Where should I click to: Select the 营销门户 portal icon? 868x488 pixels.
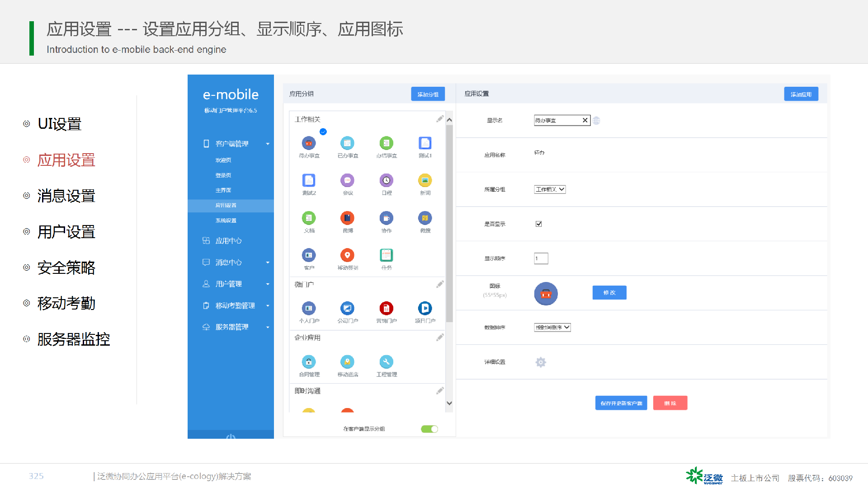pyautogui.click(x=386, y=308)
